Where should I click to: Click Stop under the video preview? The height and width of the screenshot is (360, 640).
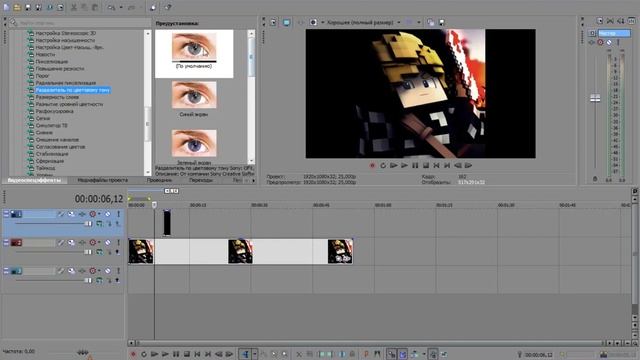[426, 165]
